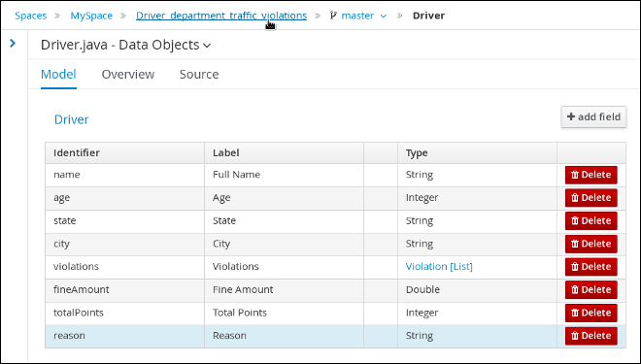
Task: Go to Spaces breadcrumb
Action: click(31, 16)
